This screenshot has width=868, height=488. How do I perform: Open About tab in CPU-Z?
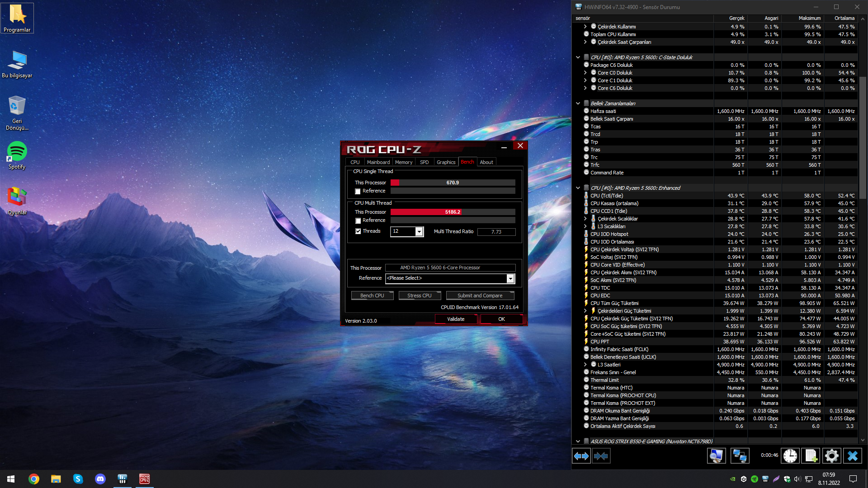tap(486, 162)
